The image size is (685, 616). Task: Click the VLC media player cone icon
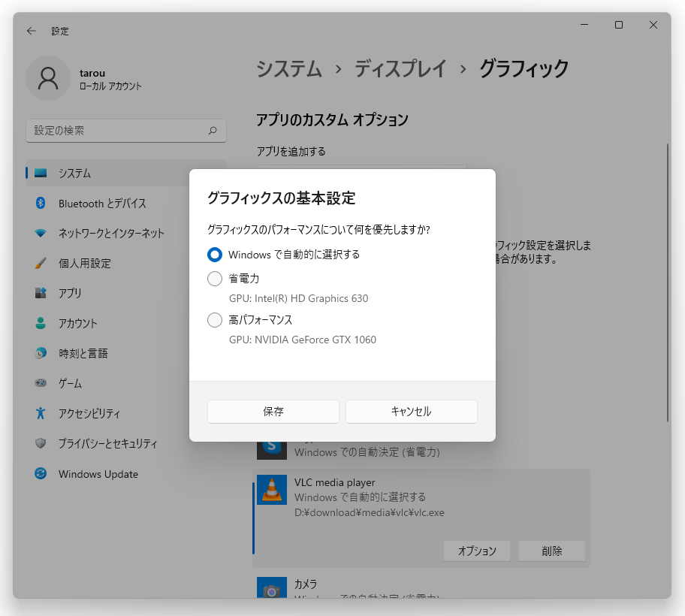coord(272,490)
